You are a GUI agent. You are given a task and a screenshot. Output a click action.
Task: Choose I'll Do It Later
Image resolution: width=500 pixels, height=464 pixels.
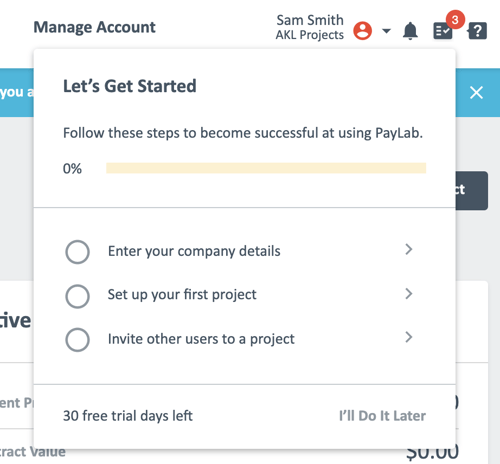pyautogui.click(x=382, y=416)
